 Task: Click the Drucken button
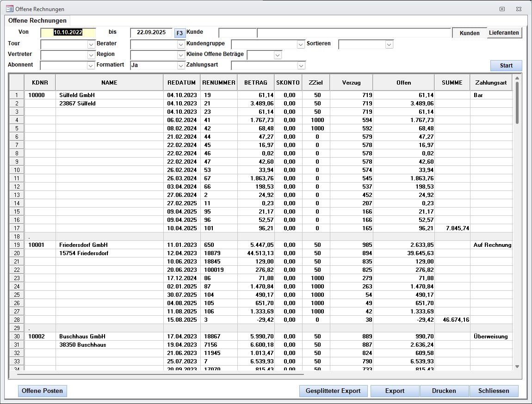[444, 391]
